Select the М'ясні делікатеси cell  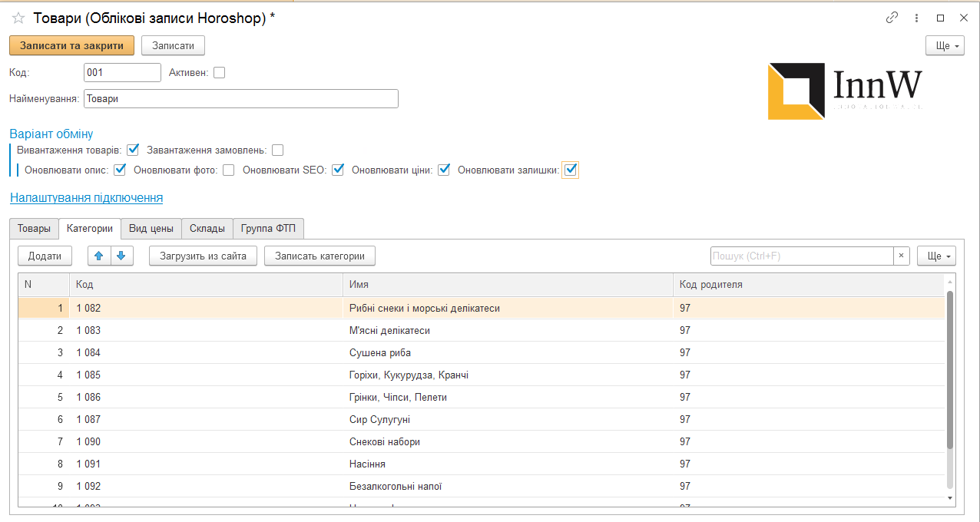(x=508, y=330)
